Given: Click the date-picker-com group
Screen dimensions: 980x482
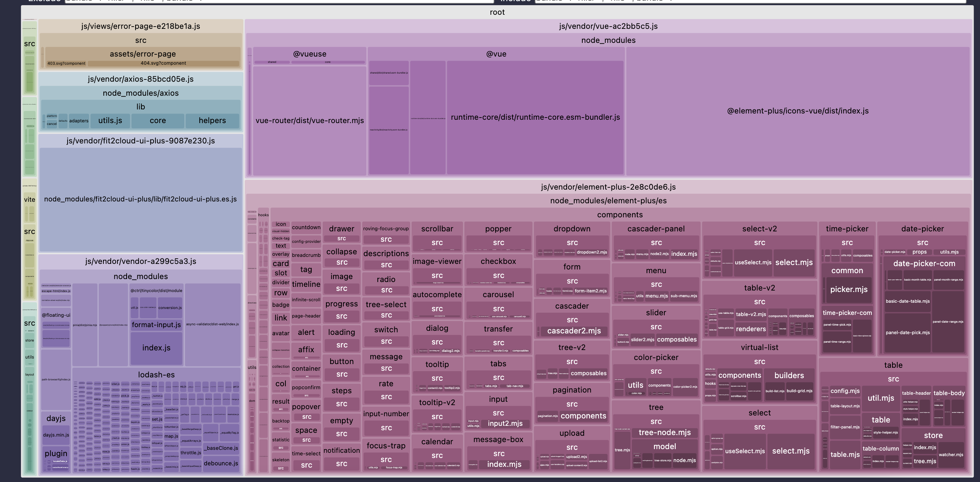Looking at the screenshot, I should [x=924, y=264].
